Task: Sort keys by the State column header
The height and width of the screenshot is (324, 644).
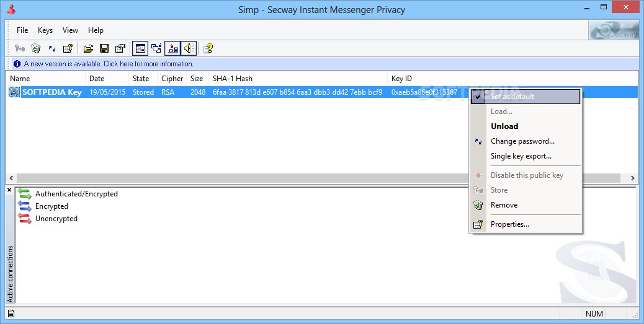Action: [x=143, y=78]
